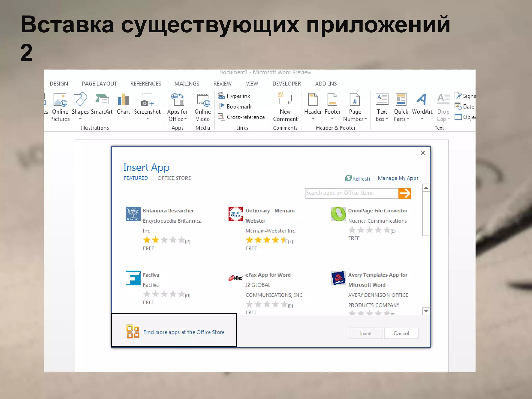Image resolution: width=532 pixels, height=399 pixels.
Task: Select Merriam-Webster Dictionary app icon
Action: [x=236, y=214]
